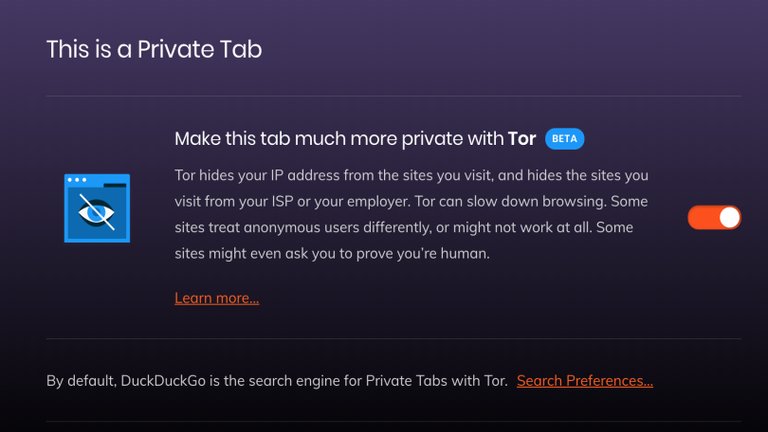Viewport: 768px width, 432px height.
Task: Open the Learn more link
Action: pyautogui.click(x=216, y=298)
